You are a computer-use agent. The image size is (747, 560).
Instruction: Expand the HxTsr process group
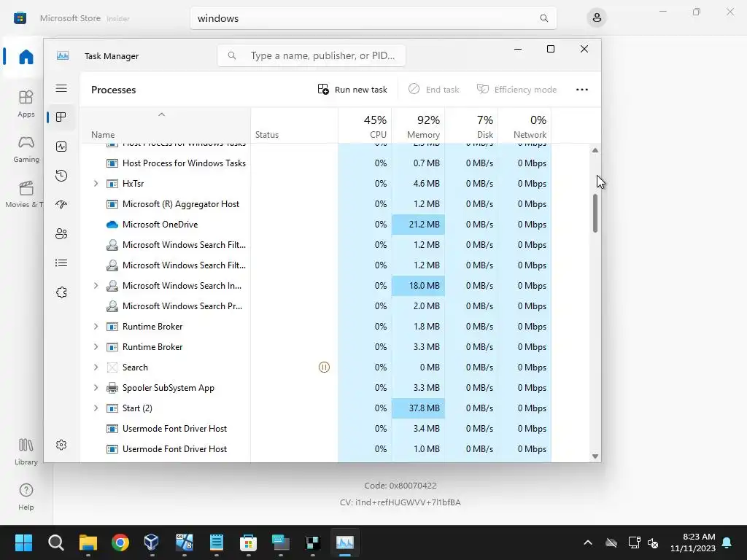(x=96, y=183)
